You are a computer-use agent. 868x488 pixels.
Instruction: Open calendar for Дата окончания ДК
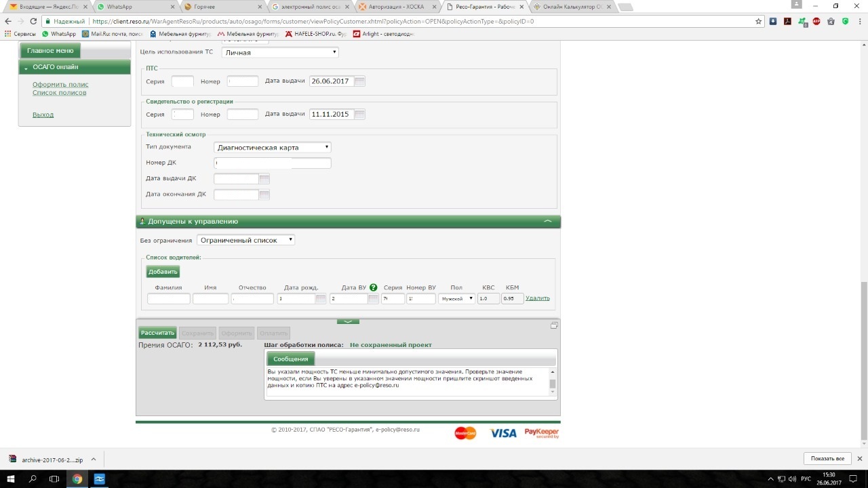pyautogui.click(x=264, y=195)
